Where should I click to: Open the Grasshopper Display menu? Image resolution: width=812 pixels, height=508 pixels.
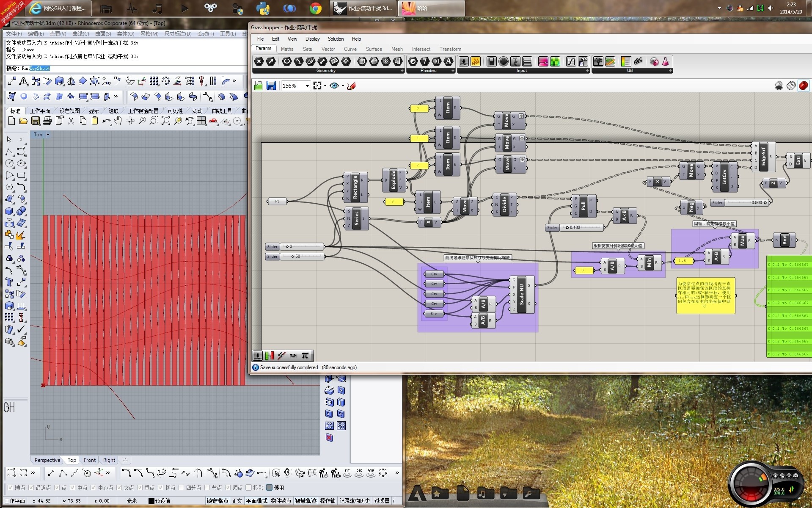pyautogui.click(x=312, y=39)
